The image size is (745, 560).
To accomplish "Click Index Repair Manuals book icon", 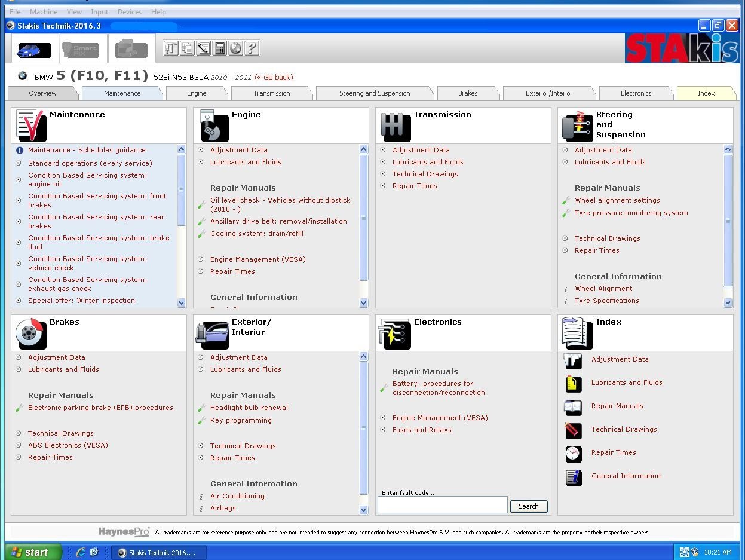I will [573, 407].
